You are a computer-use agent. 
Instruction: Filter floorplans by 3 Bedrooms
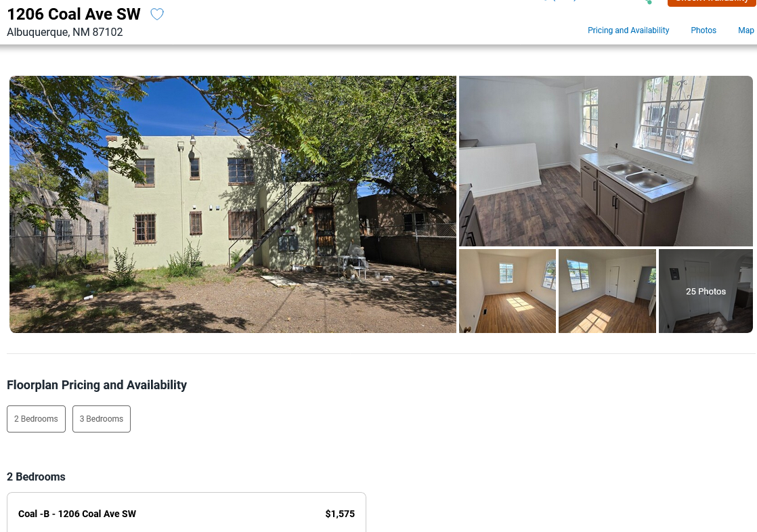pos(102,419)
